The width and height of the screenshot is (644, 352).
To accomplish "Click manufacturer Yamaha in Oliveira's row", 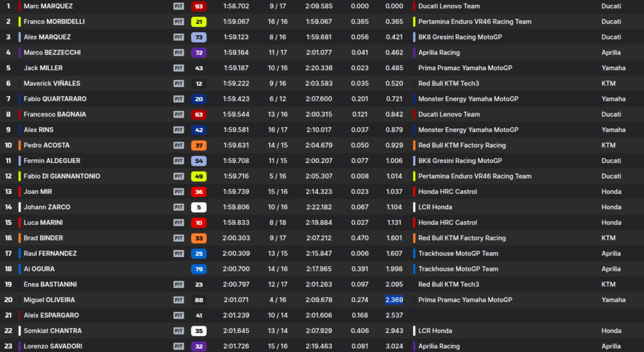I will 613,300.
